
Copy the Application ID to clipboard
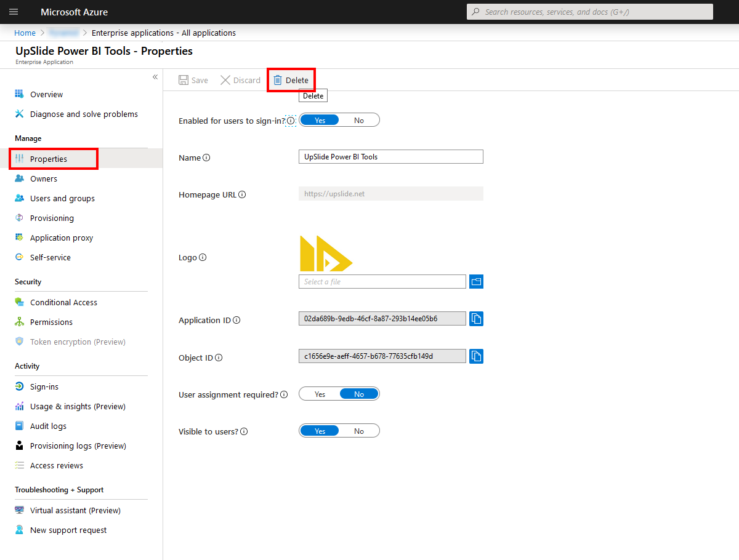[x=476, y=319]
